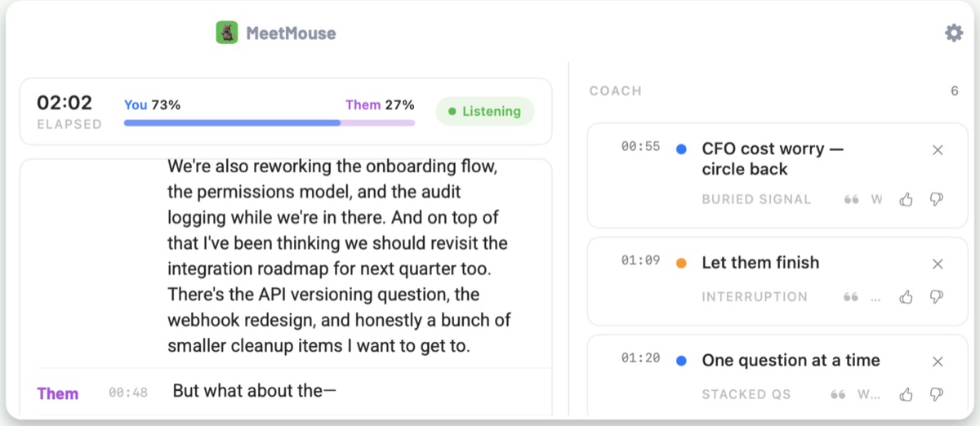
Task: Click the 02:02 elapsed timer
Action: (x=65, y=103)
